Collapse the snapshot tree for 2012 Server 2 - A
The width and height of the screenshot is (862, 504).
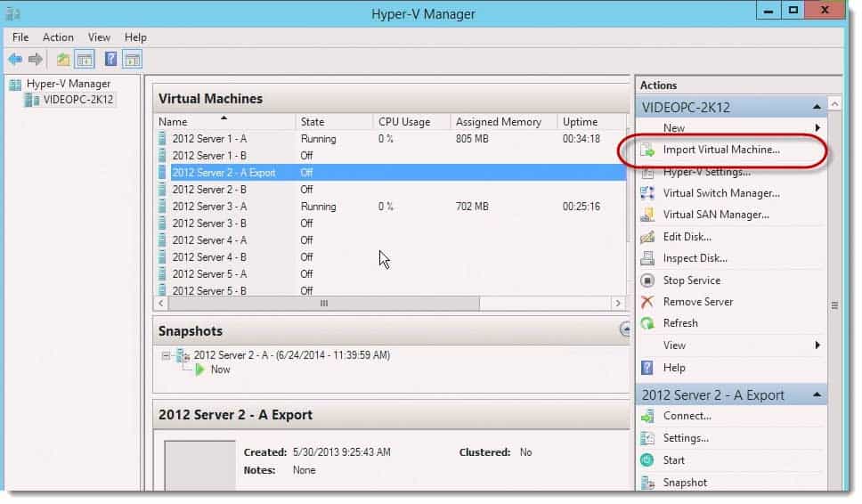166,355
